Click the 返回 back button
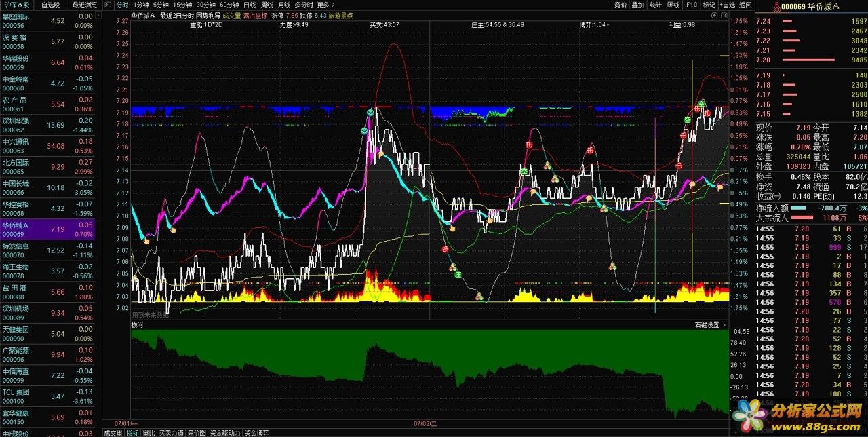The image size is (868, 437). [745, 5]
